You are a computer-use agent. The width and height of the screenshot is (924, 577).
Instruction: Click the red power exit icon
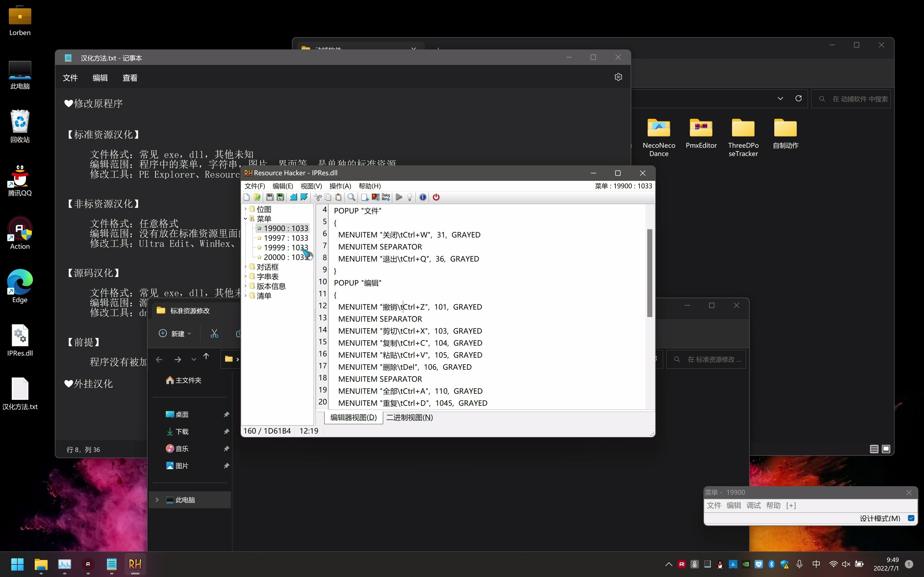[436, 197]
